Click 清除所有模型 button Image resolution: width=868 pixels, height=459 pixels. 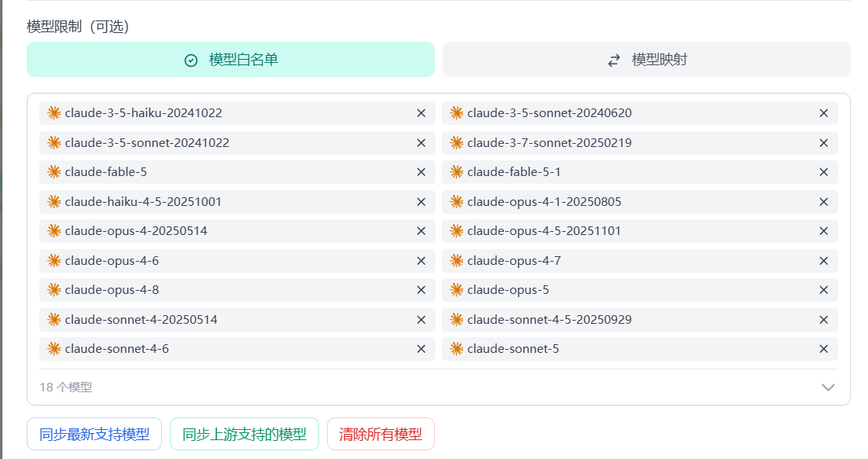click(381, 434)
